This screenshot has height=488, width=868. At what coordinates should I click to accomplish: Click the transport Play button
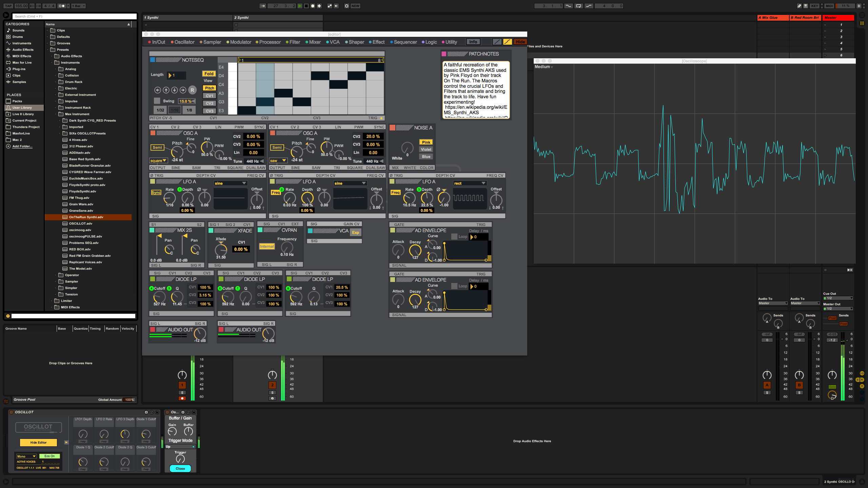click(300, 6)
